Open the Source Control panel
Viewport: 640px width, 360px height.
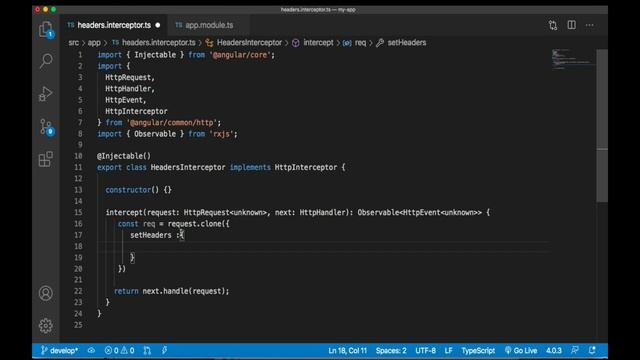(x=46, y=127)
